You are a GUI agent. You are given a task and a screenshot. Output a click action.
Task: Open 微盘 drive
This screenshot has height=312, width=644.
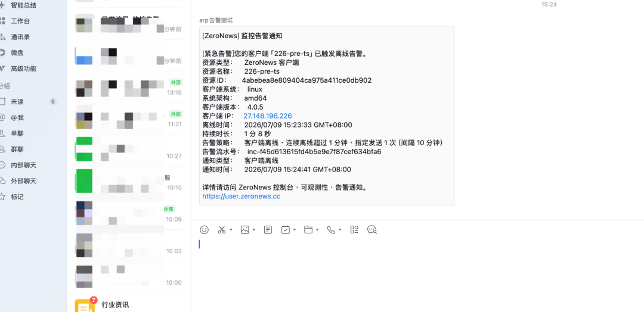tap(17, 53)
